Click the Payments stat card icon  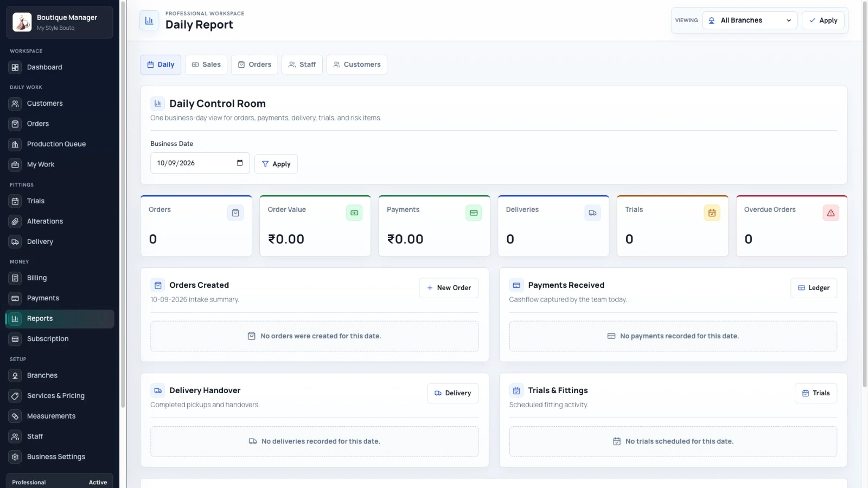[474, 213]
